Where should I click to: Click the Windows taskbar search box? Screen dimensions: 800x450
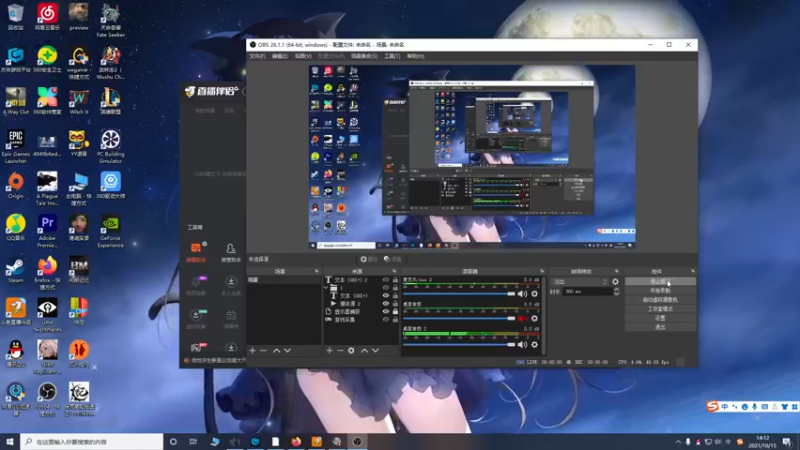(x=92, y=442)
